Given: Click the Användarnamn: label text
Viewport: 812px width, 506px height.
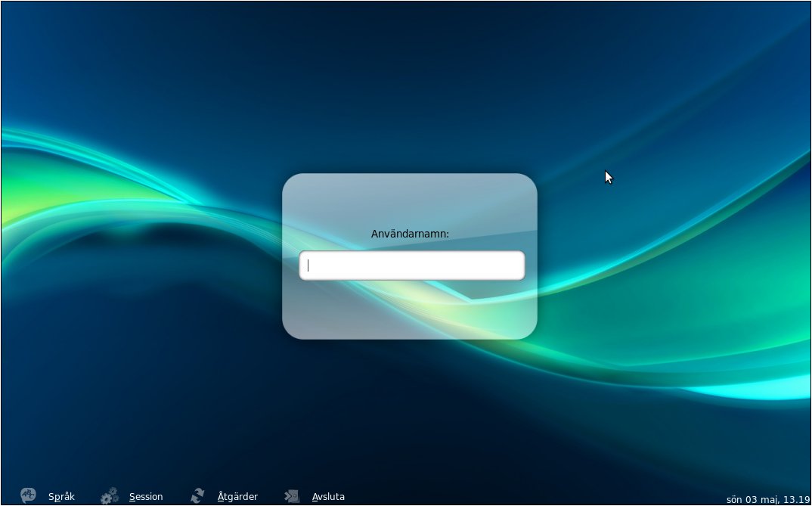Looking at the screenshot, I should click(x=410, y=234).
